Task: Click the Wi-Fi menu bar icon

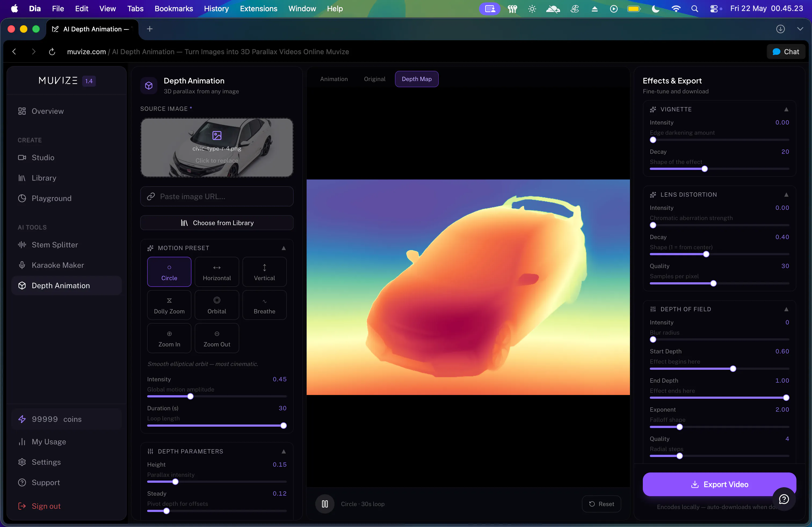Action: coord(676,9)
